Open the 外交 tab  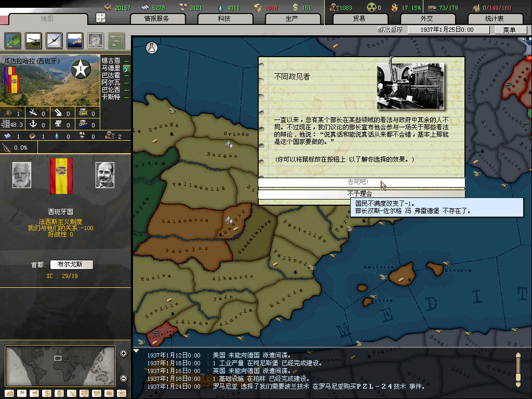[x=427, y=19]
